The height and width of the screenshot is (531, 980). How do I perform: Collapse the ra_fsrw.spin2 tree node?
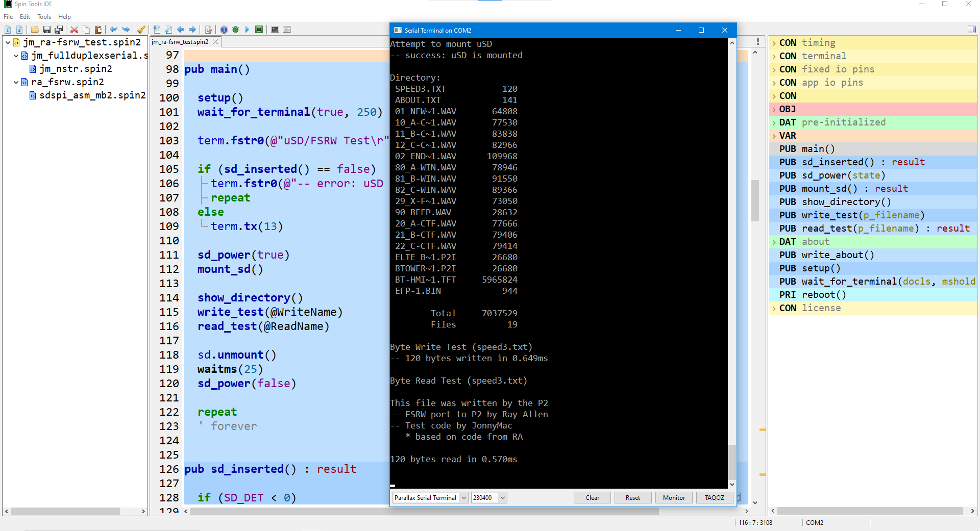point(16,82)
